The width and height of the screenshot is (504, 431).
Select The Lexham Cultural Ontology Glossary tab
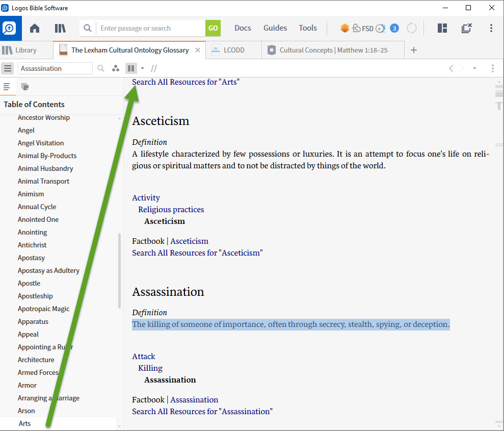[129, 50]
